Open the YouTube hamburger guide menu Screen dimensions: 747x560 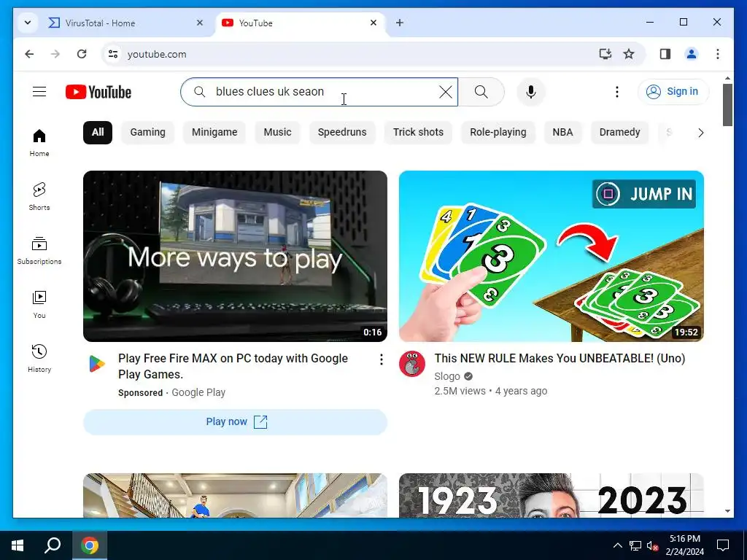(x=39, y=91)
